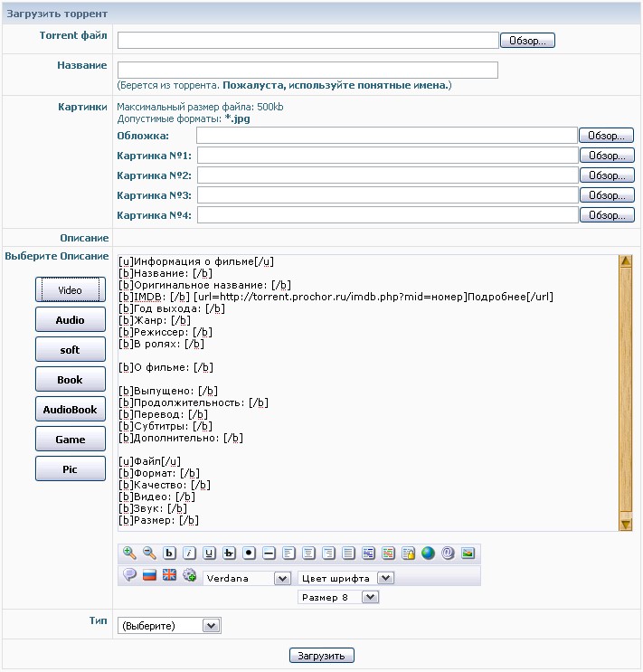Insert URL link with globe icon

coord(428,554)
